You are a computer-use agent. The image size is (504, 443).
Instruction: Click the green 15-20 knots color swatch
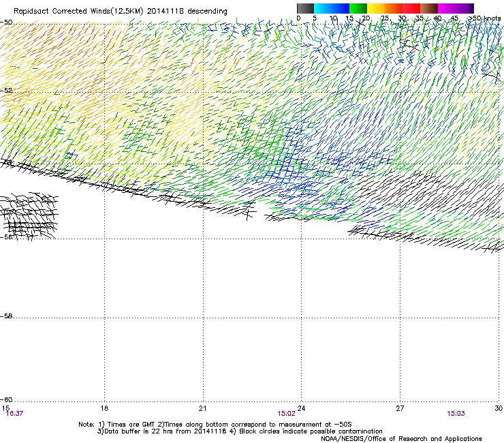(x=358, y=8)
